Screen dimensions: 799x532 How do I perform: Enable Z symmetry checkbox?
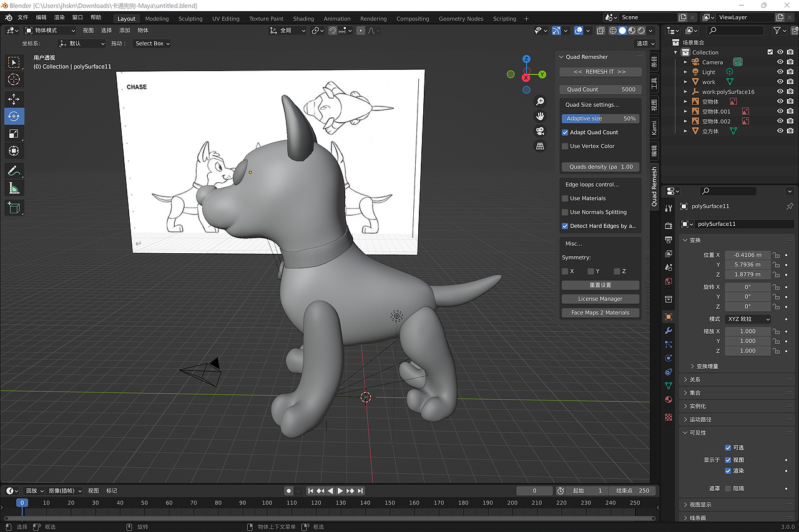(617, 271)
